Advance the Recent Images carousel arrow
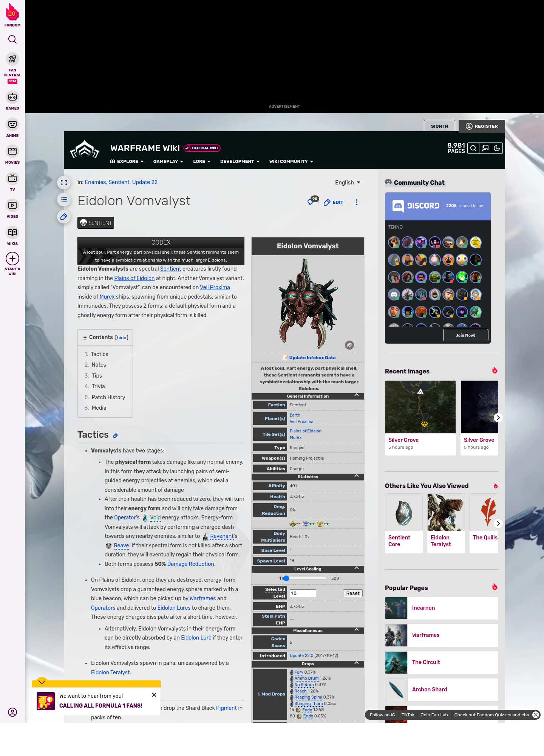 coord(498,418)
